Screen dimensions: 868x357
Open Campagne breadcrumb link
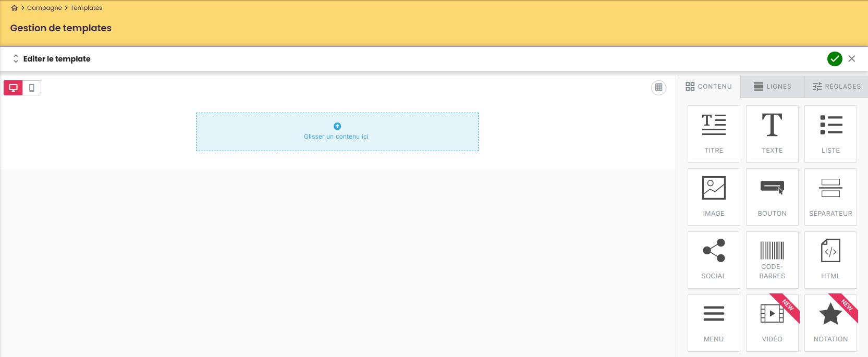(44, 8)
